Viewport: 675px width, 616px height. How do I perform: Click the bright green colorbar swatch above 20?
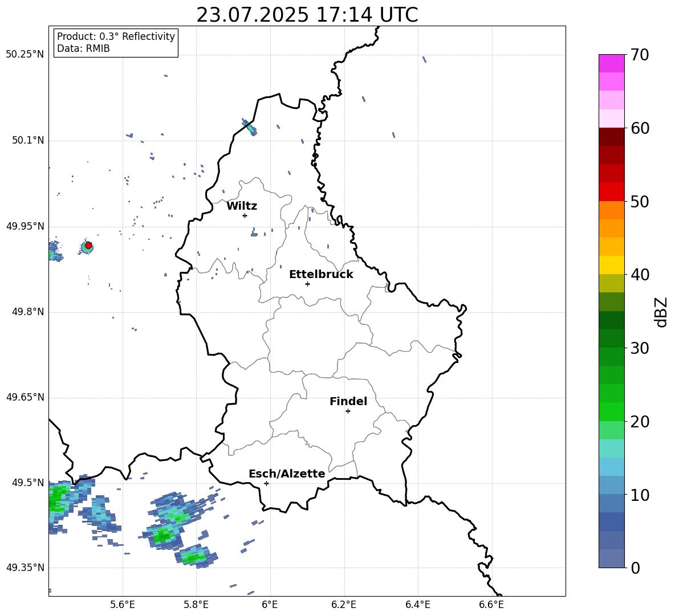point(612,411)
